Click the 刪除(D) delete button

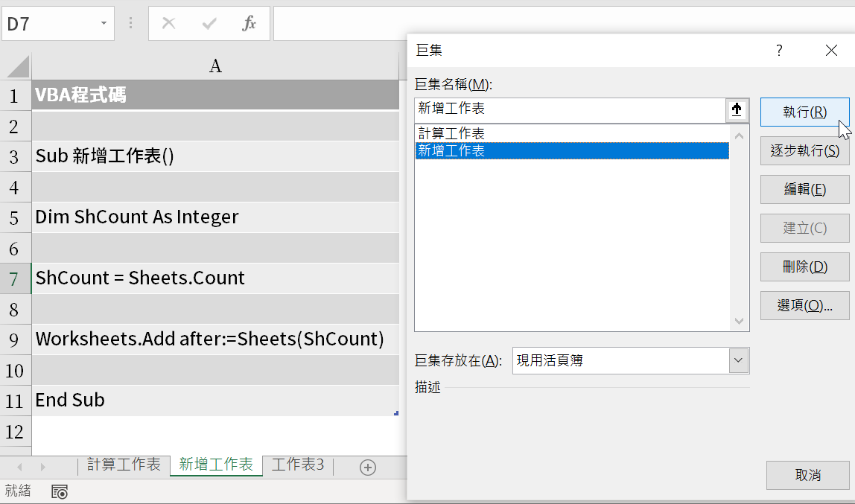click(805, 267)
